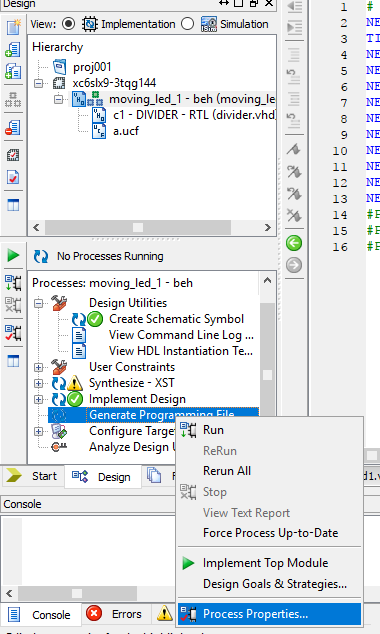The width and height of the screenshot is (380, 634).
Task: Expand the Synthesize - XST process
Action: coord(38,383)
